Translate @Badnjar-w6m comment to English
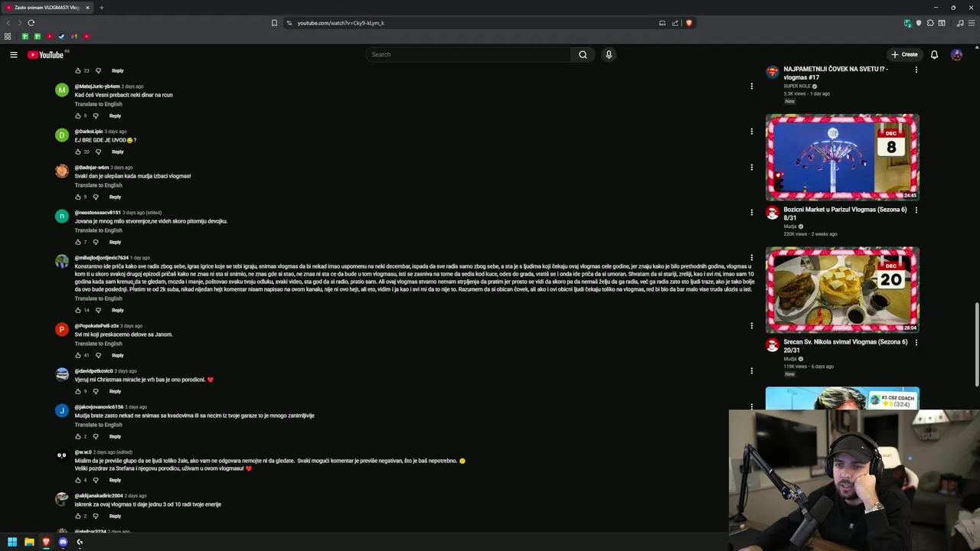Screen dimensions: 980x551 [99, 185]
